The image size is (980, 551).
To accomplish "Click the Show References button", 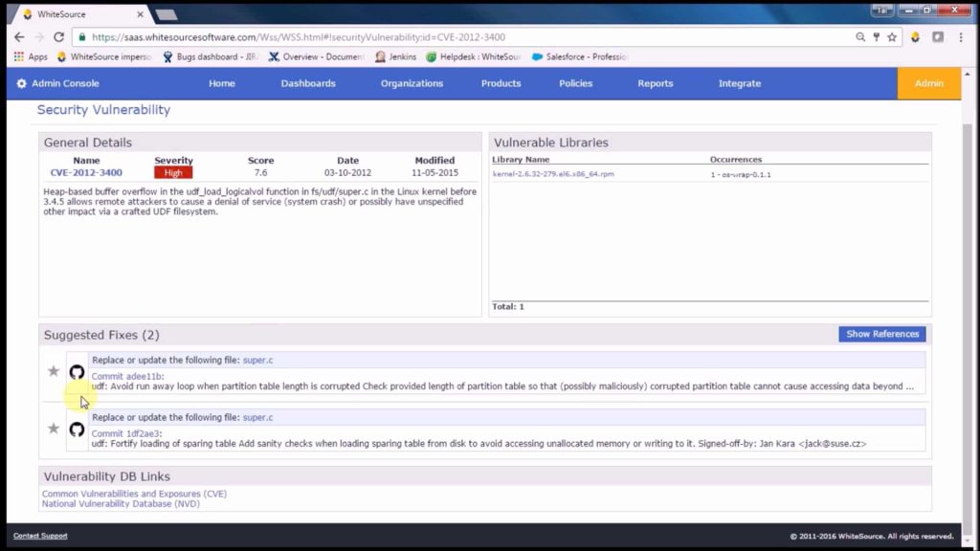I will [x=882, y=334].
